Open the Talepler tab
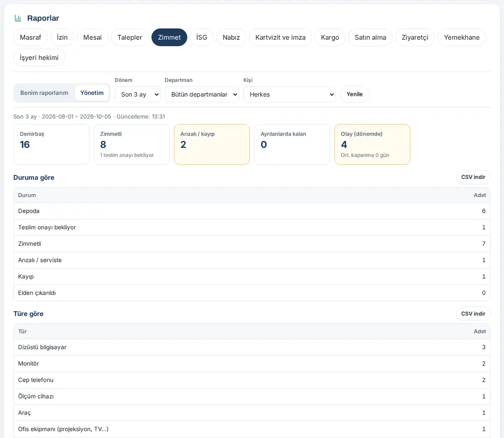The image size is (504, 438). point(130,37)
